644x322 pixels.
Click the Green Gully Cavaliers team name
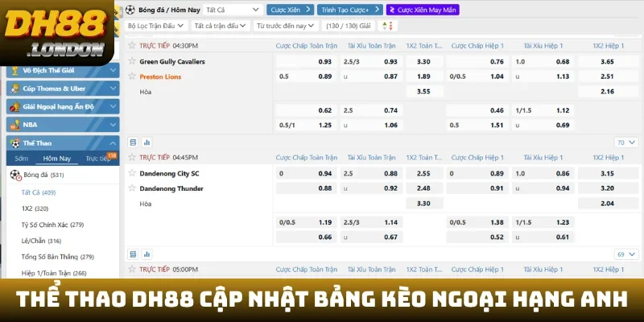172,62
